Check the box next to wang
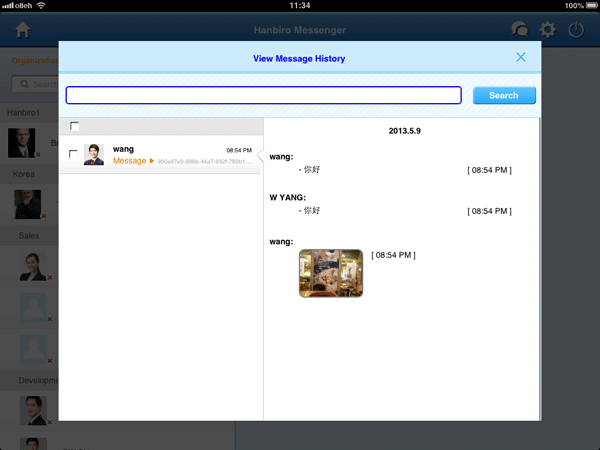The height and width of the screenshot is (450, 600). click(x=73, y=154)
